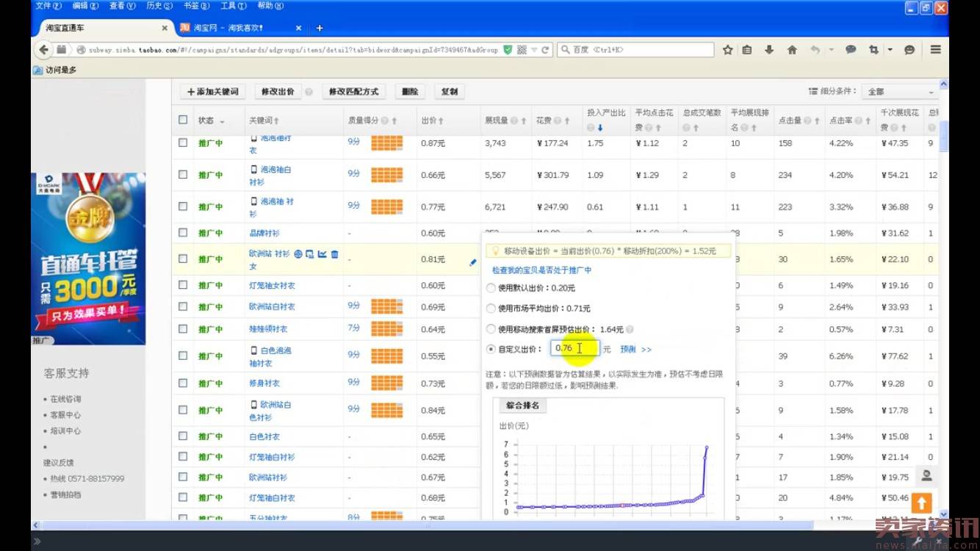980x551 pixels.
Task: Open the 工具 menu
Action: pos(233,6)
